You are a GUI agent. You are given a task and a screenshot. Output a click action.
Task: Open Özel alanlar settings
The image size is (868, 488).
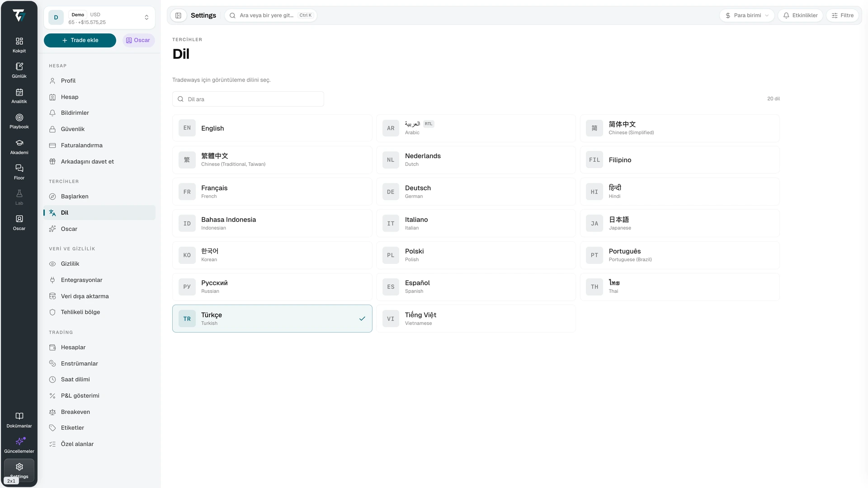(x=99, y=444)
